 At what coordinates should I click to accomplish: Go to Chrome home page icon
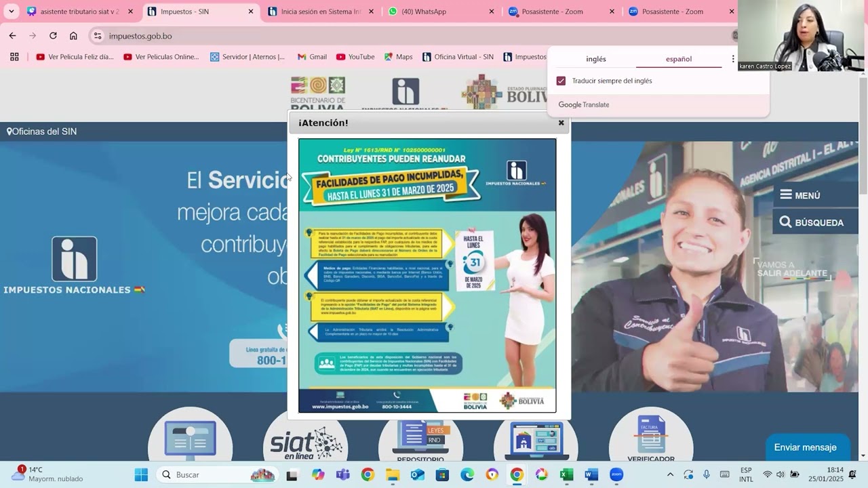[x=73, y=36]
